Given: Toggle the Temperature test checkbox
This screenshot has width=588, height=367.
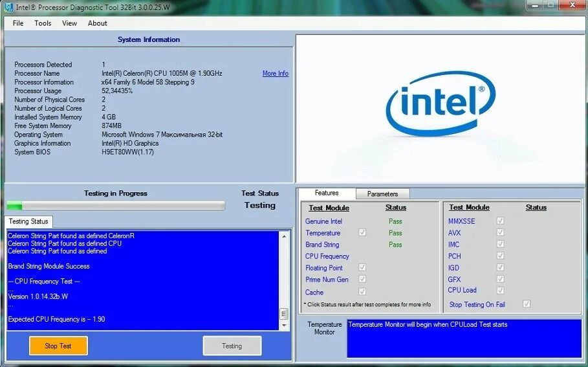Looking at the screenshot, I should click(x=362, y=232).
